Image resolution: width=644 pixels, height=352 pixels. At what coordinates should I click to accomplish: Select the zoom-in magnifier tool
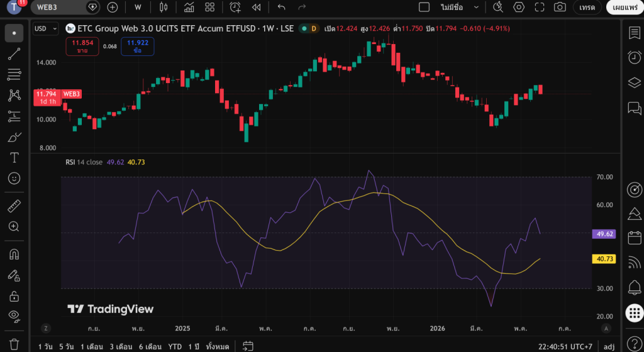(x=14, y=227)
